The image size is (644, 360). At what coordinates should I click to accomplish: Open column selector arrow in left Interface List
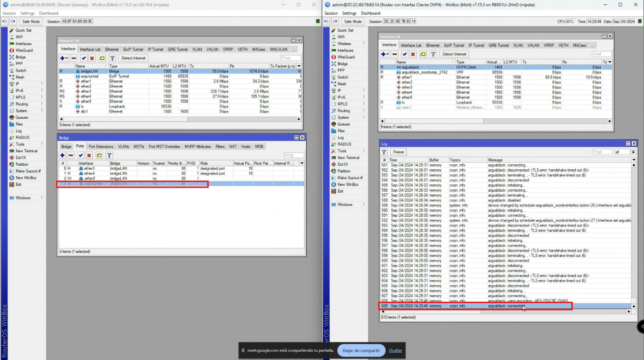(299, 66)
